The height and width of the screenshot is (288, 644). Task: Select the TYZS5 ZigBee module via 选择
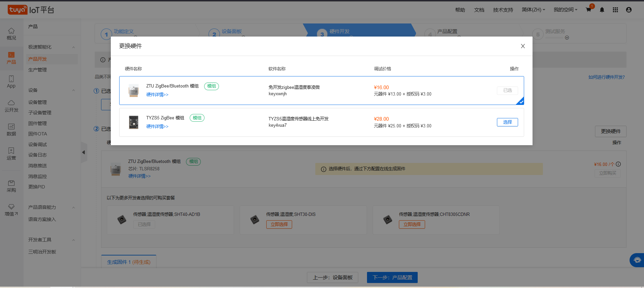pyautogui.click(x=507, y=122)
